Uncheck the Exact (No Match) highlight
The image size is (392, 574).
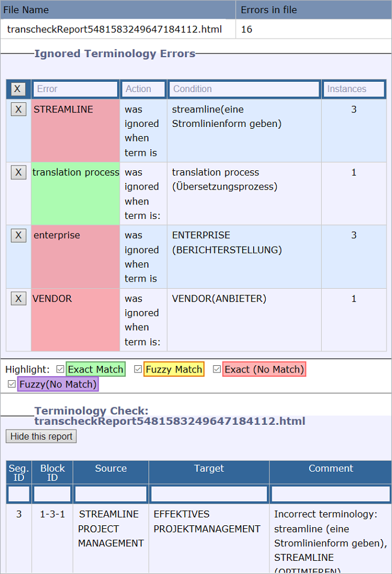tap(217, 369)
